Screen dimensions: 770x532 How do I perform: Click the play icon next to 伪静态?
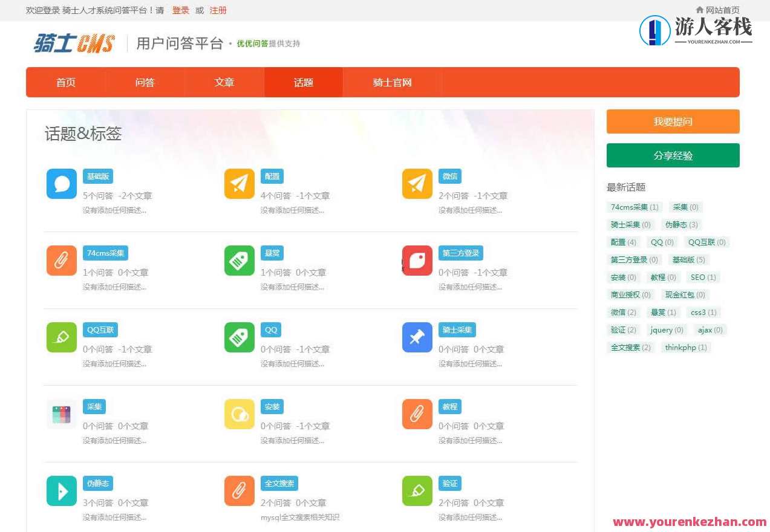[61, 491]
